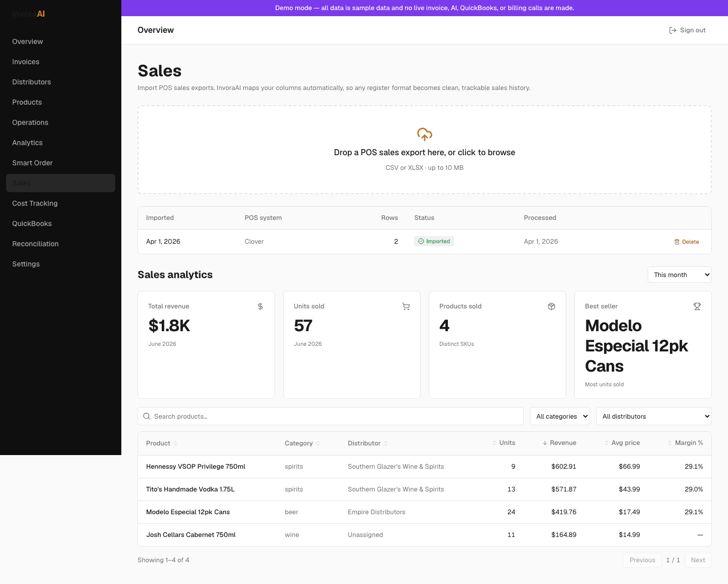The image size is (728, 584).
Task: Sort by Product column arrows icon
Action: [x=175, y=443]
